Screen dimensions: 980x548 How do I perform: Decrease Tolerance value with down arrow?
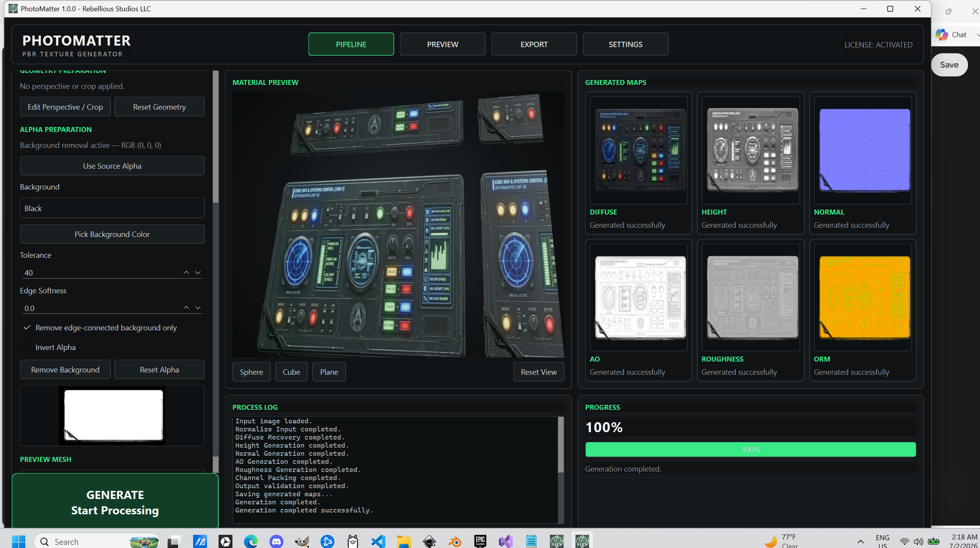point(198,272)
